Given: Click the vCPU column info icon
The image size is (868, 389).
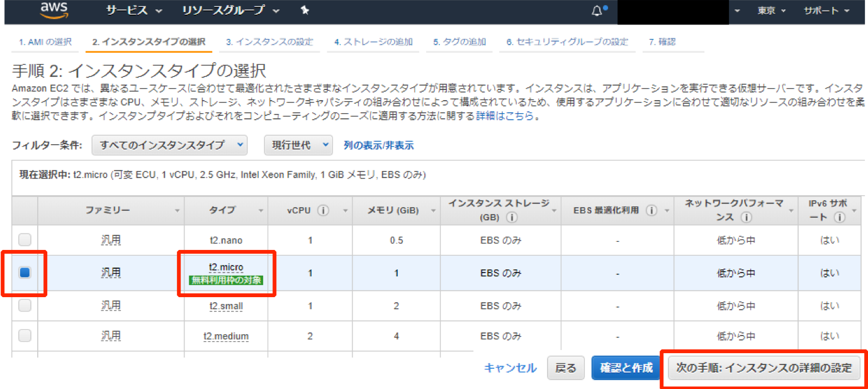Looking at the screenshot, I should coord(324,211).
